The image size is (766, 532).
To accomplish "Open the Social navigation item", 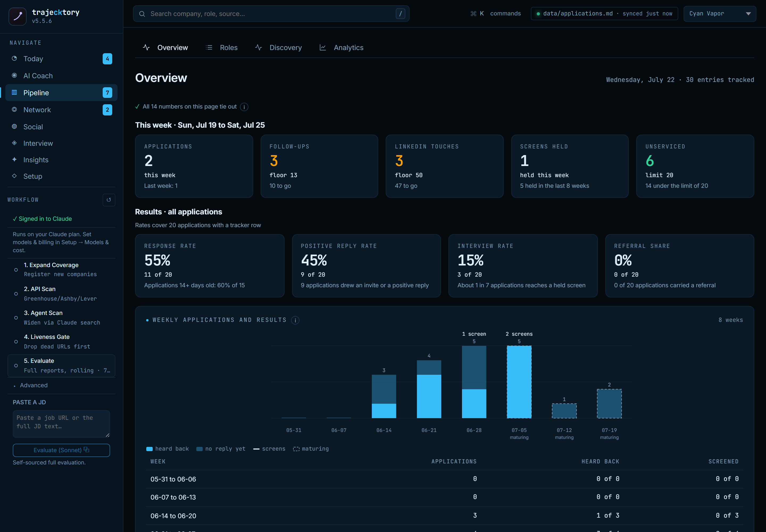I will pyautogui.click(x=61, y=127).
